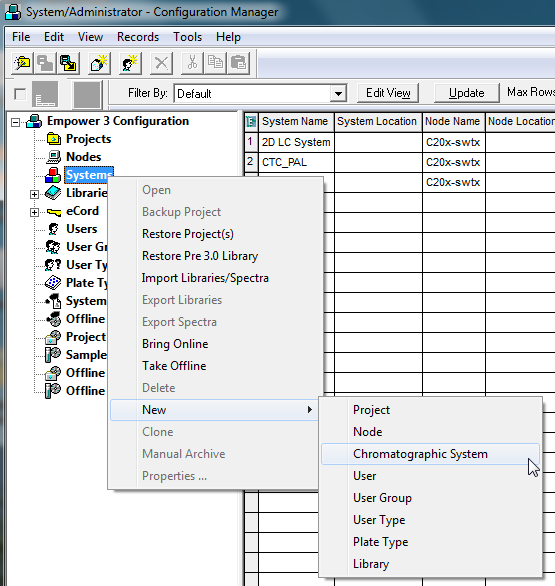Open the Edit menu

(54, 37)
